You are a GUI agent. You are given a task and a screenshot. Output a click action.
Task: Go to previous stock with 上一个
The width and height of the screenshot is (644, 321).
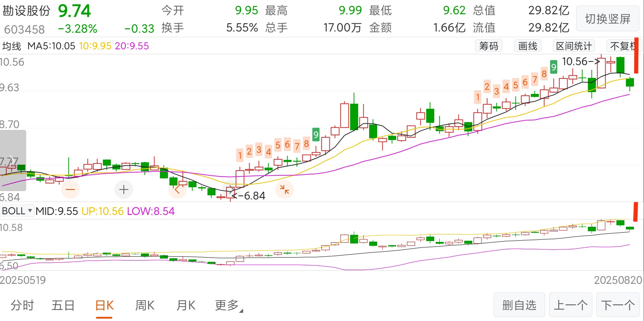[571, 305]
